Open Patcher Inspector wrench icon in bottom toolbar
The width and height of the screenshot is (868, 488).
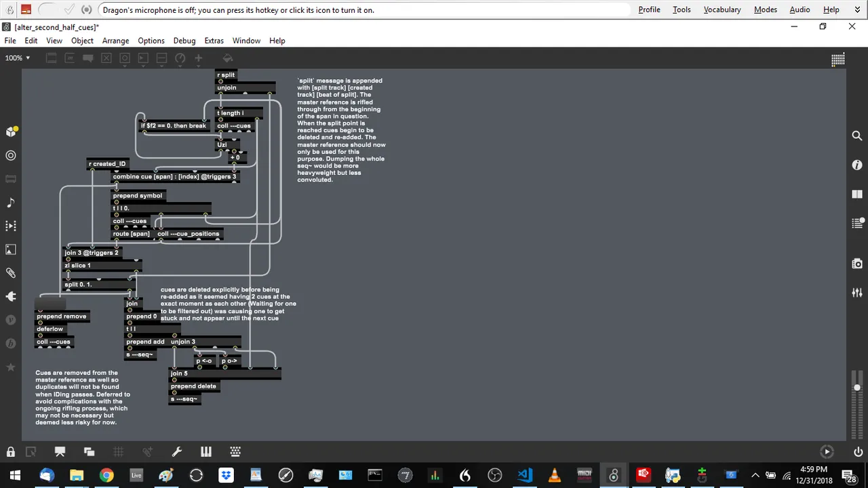[177, 452]
